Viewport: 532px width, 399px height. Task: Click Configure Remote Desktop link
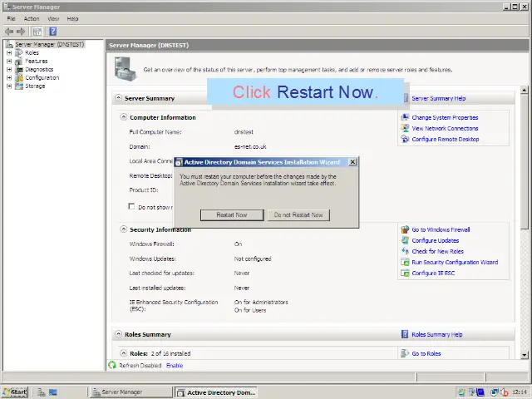(x=446, y=139)
